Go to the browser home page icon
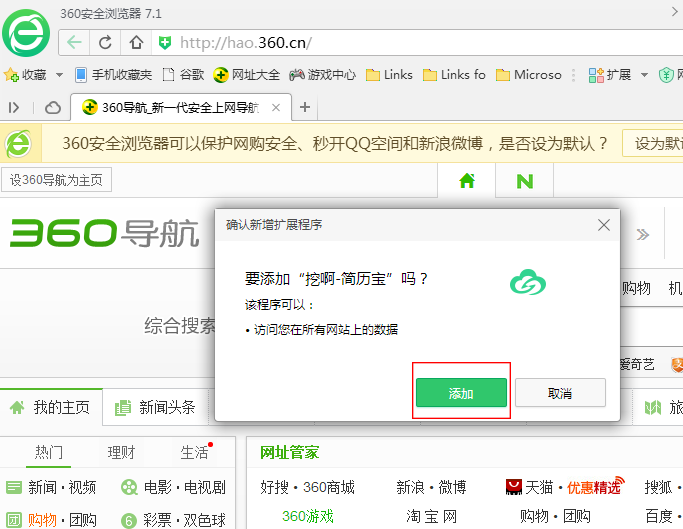This screenshot has height=529, width=683. pos(136,42)
